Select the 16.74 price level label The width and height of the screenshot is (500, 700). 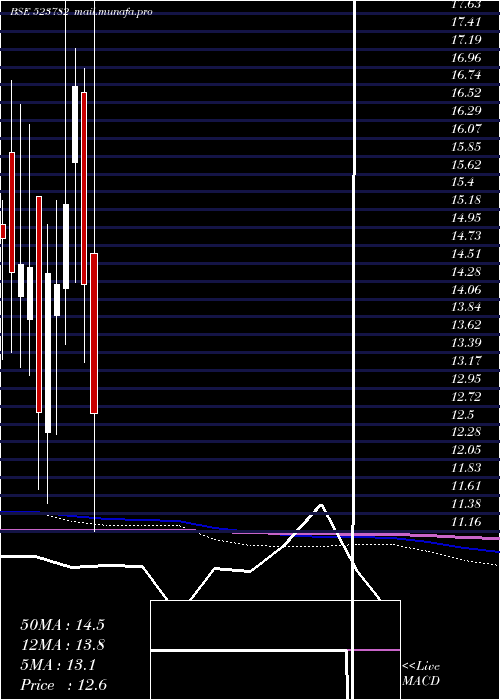coord(466,75)
